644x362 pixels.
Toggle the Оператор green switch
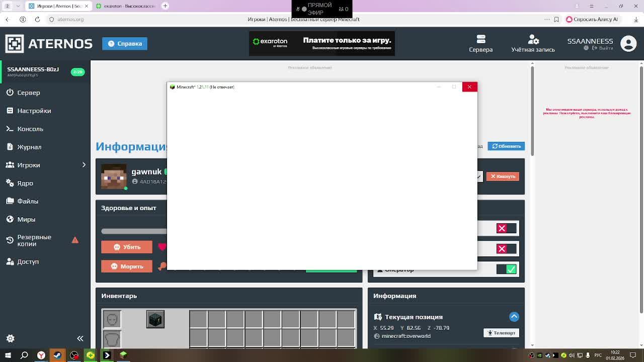click(x=506, y=269)
